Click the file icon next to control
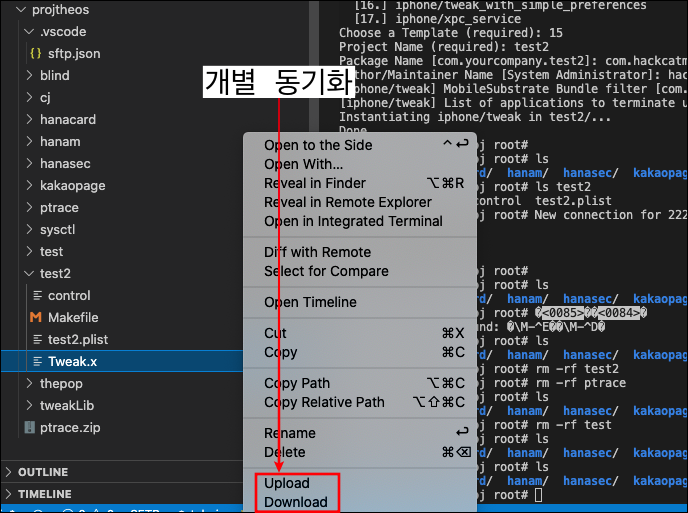This screenshot has height=513, width=688. tap(38, 295)
